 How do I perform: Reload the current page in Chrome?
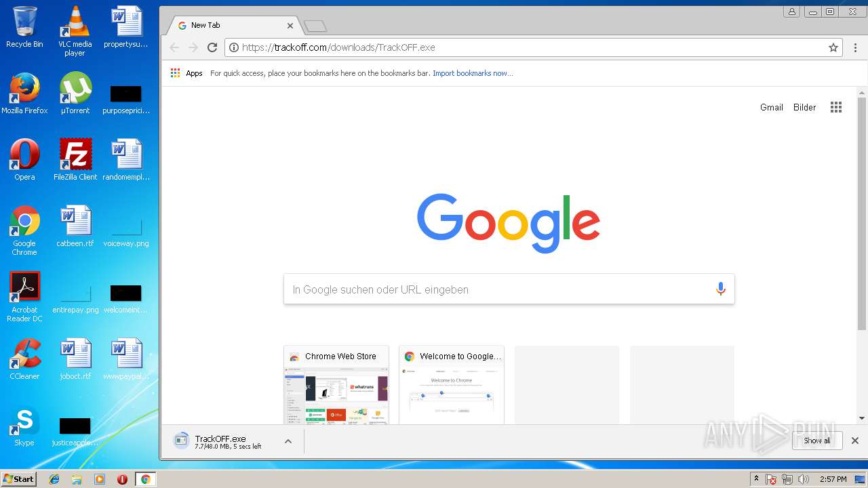tap(212, 47)
